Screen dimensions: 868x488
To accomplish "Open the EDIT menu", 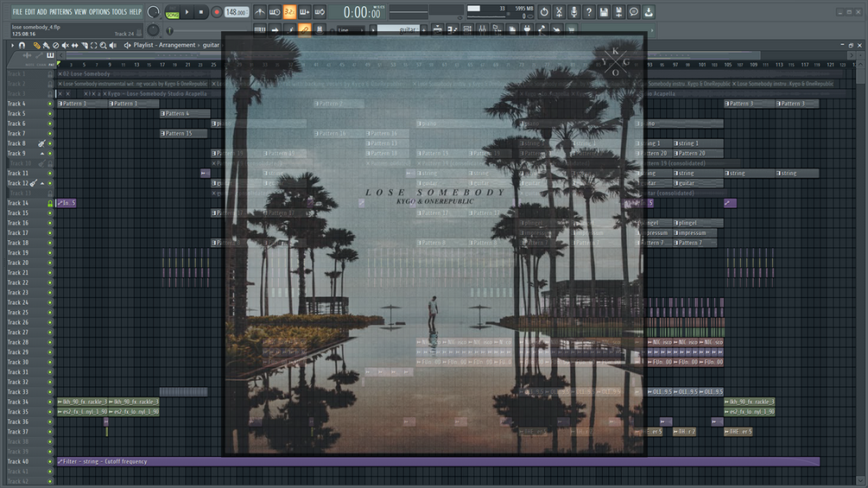I will pos(30,11).
